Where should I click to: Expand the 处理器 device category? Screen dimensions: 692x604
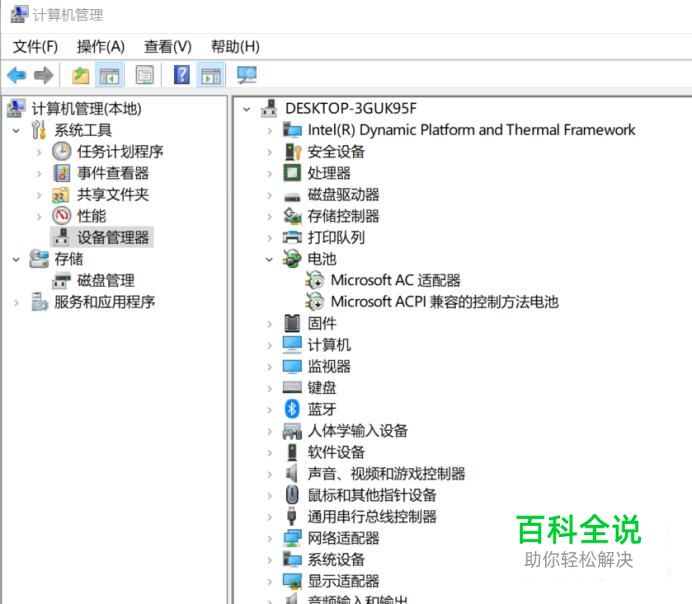[269, 173]
